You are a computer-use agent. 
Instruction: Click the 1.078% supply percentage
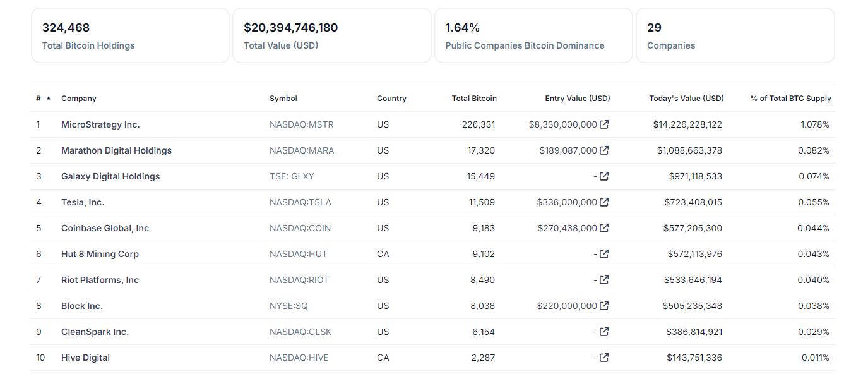click(815, 124)
